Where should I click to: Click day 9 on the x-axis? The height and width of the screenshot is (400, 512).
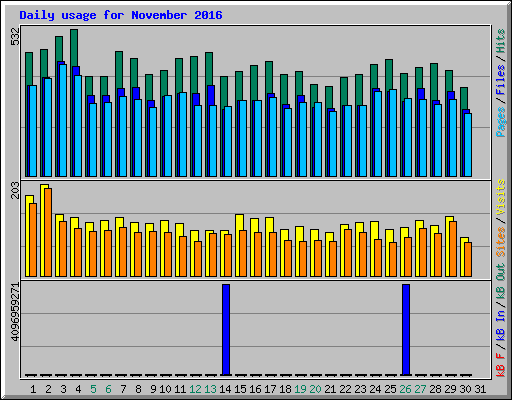pos(153,389)
